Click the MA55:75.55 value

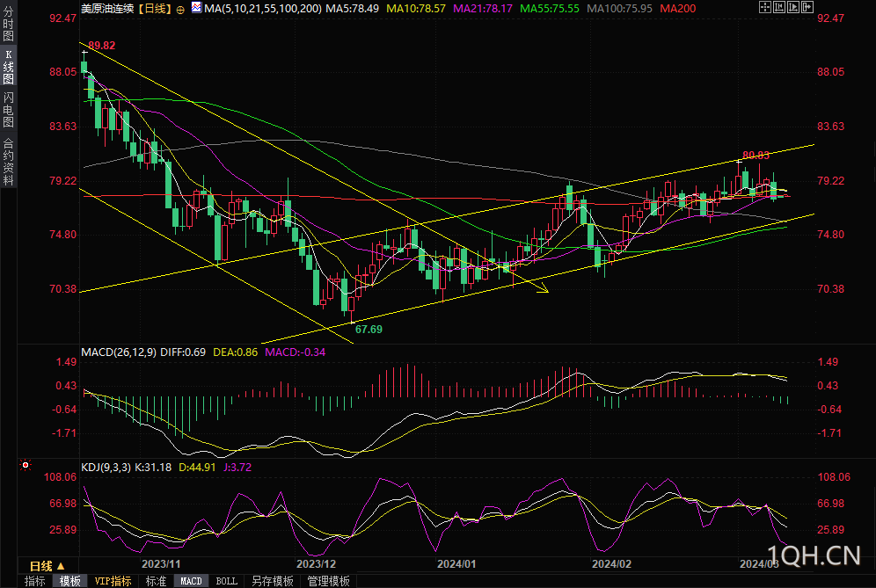(550, 9)
